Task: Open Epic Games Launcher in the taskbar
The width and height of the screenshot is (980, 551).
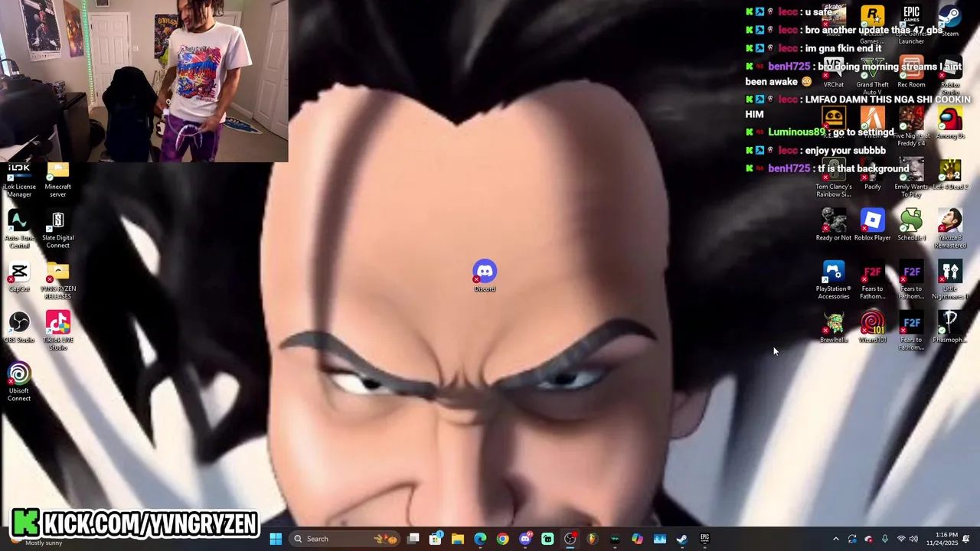Action: click(704, 539)
